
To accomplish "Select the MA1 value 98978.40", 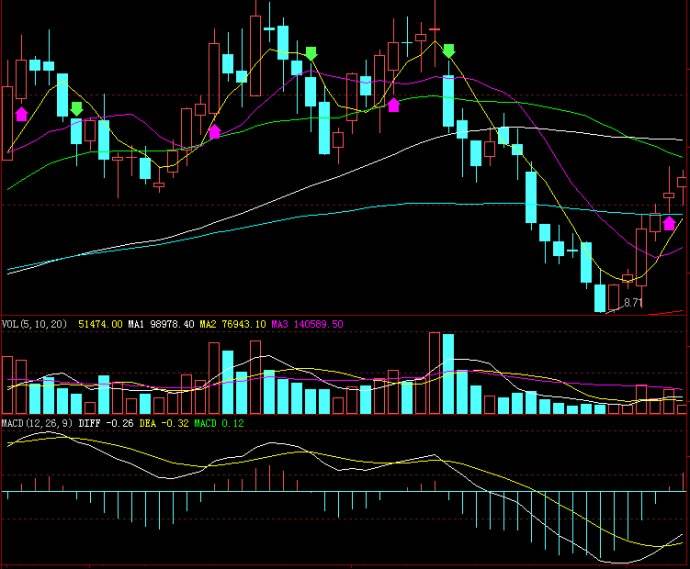I will [x=172, y=324].
